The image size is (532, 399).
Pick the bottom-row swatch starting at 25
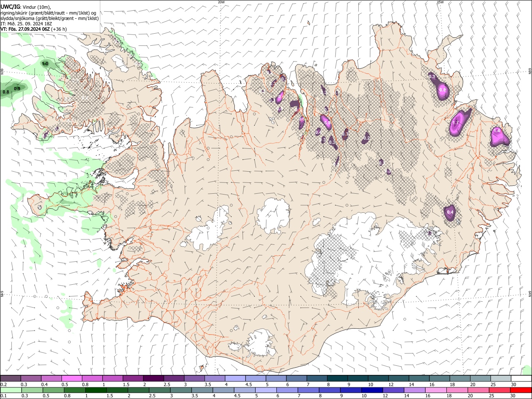(499, 390)
